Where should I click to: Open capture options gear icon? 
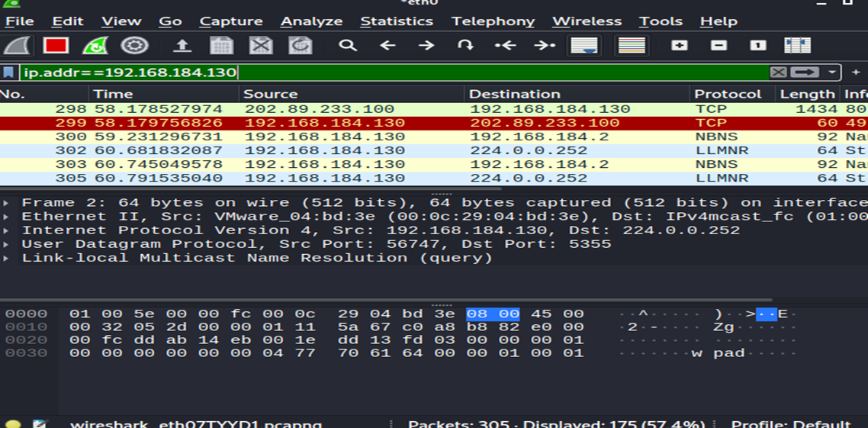coord(134,46)
